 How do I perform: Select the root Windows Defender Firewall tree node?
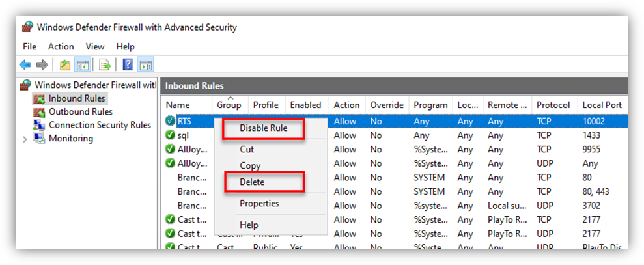[x=95, y=85]
